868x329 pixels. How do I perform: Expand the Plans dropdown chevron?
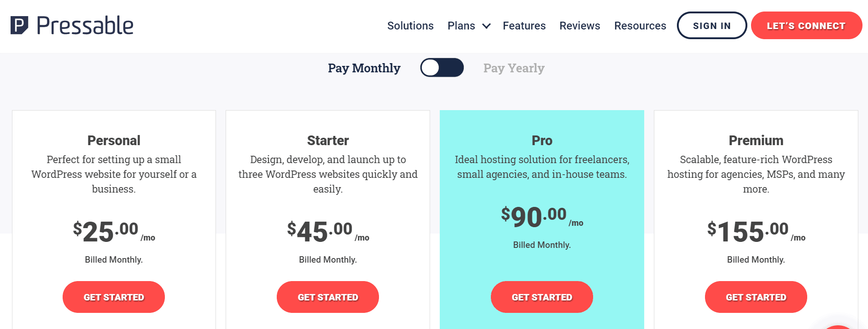coord(486,26)
